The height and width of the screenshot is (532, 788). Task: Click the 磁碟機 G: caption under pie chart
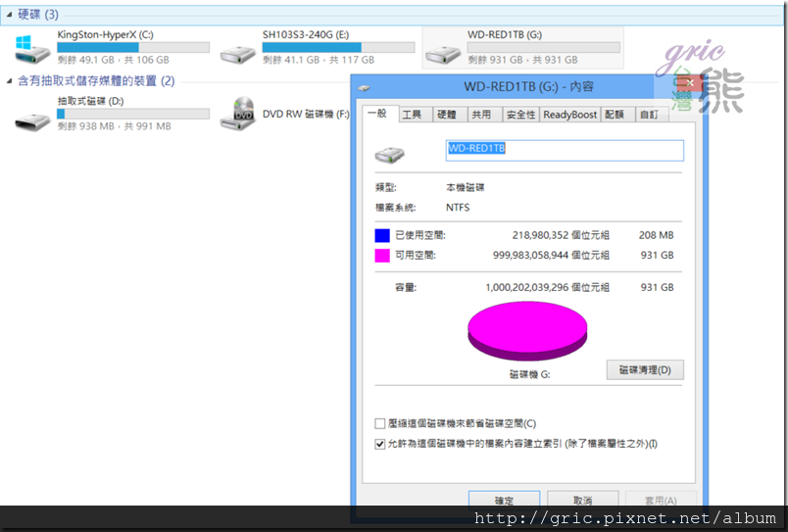pyautogui.click(x=529, y=374)
